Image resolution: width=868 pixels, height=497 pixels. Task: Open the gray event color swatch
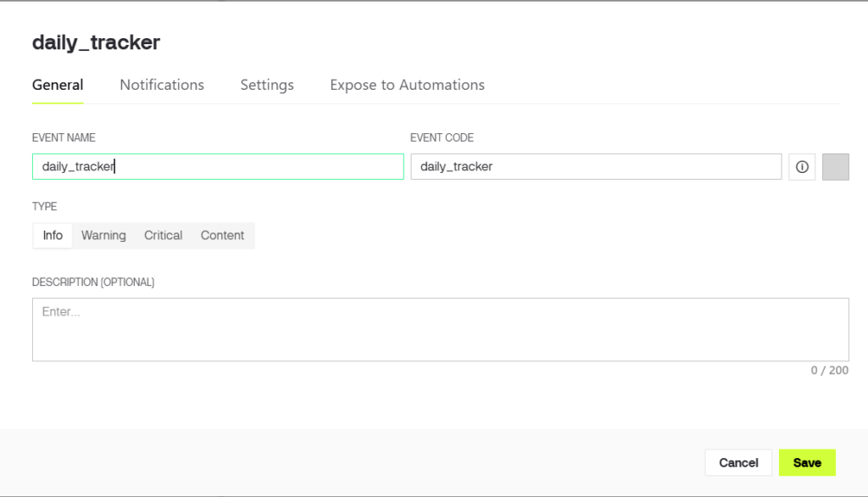(835, 167)
